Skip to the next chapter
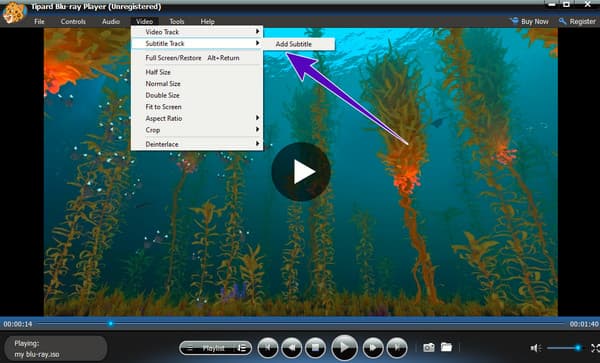Image resolution: width=600 pixels, height=363 pixels. click(x=397, y=348)
